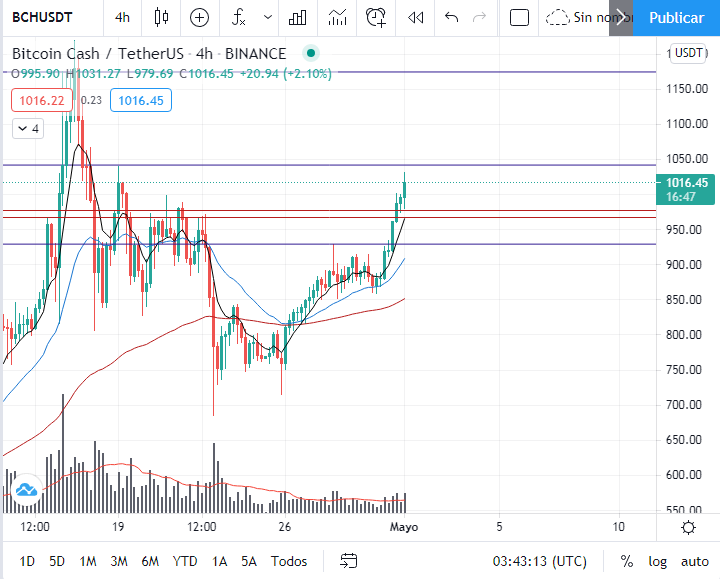Image resolution: width=720 pixels, height=579 pixels.
Task: Toggle the auto scale
Action: [x=695, y=561]
